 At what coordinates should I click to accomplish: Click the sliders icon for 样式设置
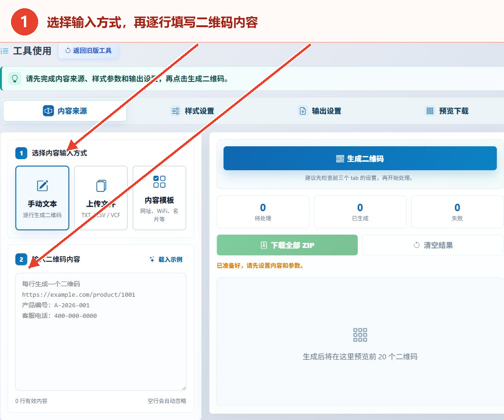pyautogui.click(x=176, y=111)
